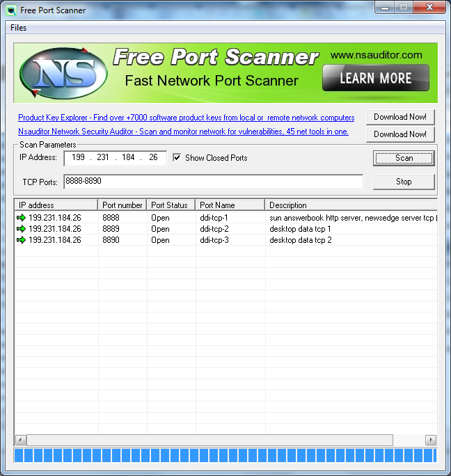Screen dimensions: 451x476
Task: Click the horizontal scrollbar left arrow
Action: click(21, 440)
